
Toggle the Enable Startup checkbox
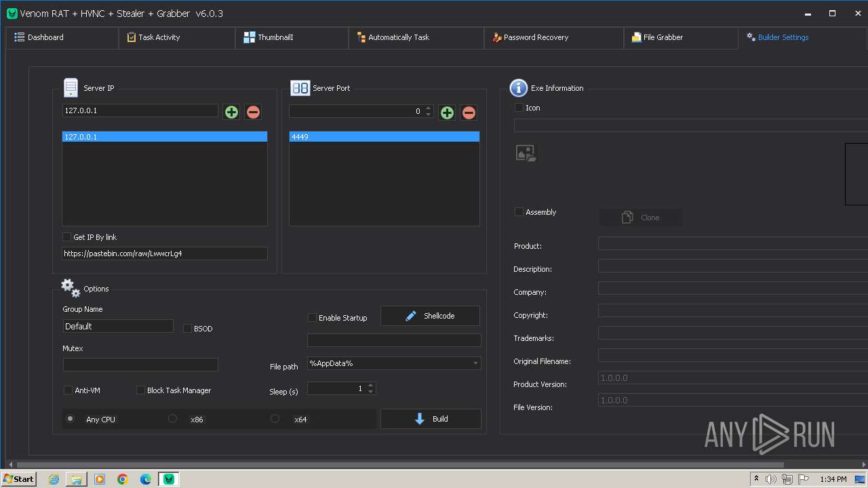(312, 318)
